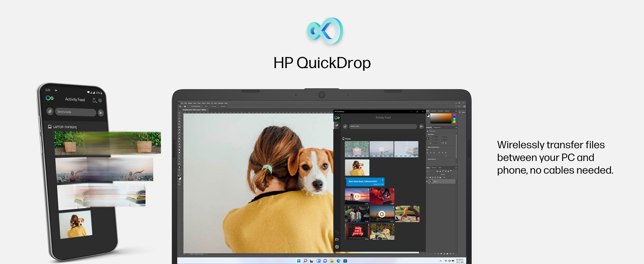
Task: Switch to the Swatches tab in Photoshop
Action: point(433,111)
